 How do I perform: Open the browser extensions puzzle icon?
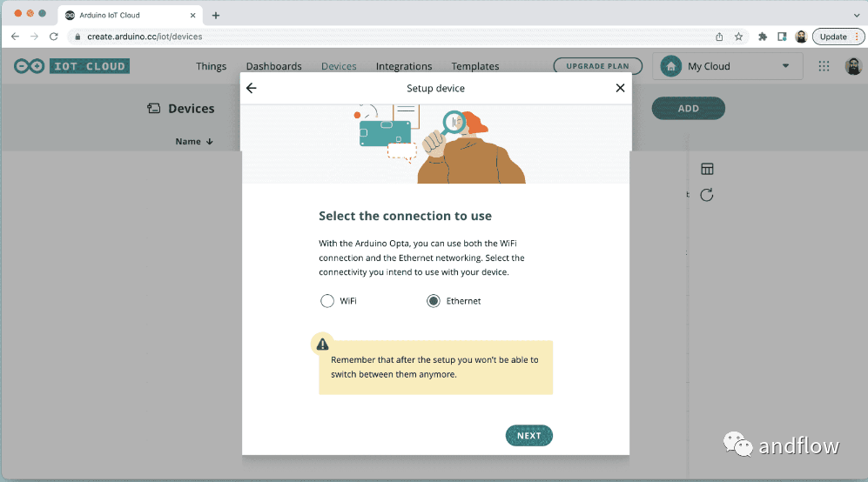click(x=763, y=37)
